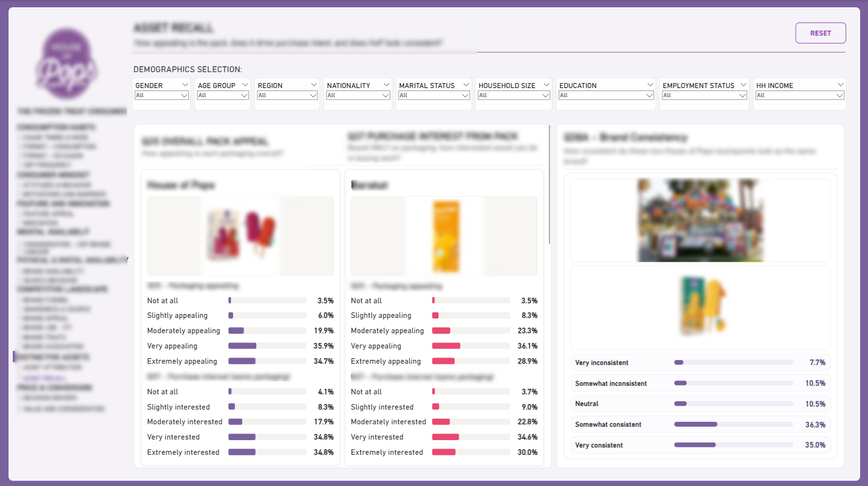Click the House of Pops packaging image
This screenshot has width=868, height=486.
click(x=240, y=236)
